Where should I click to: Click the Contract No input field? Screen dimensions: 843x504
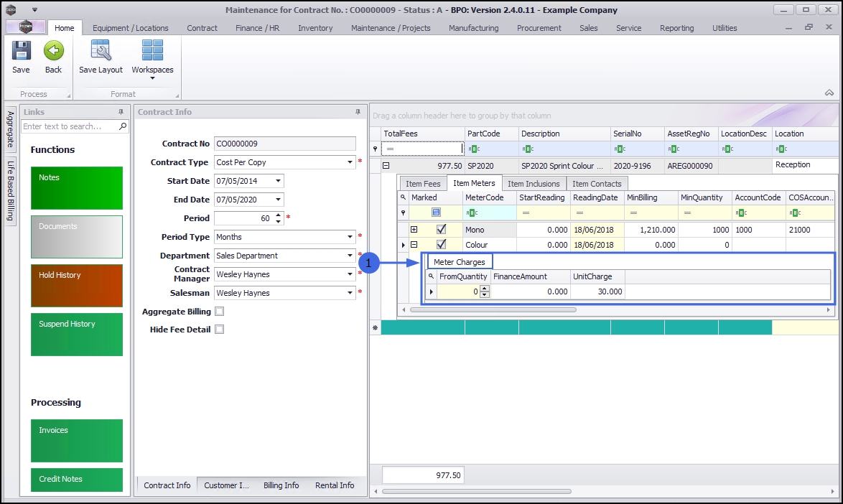point(284,144)
